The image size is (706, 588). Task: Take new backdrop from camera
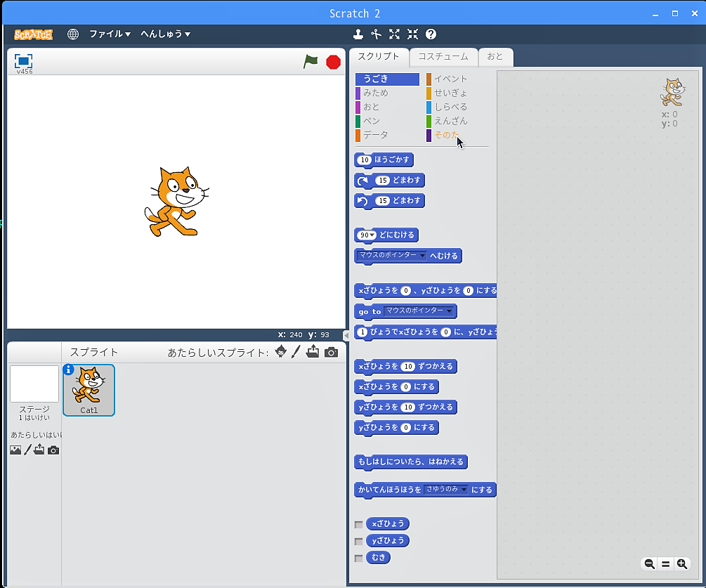[x=53, y=450]
